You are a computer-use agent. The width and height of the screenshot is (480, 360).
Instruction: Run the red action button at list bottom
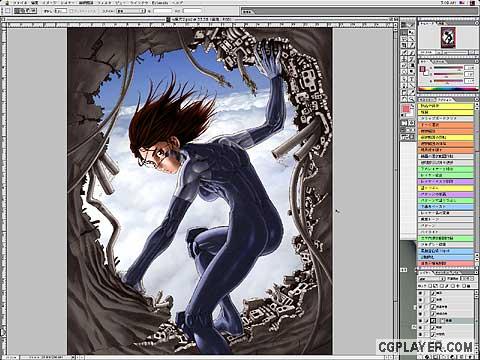(446, 263)
